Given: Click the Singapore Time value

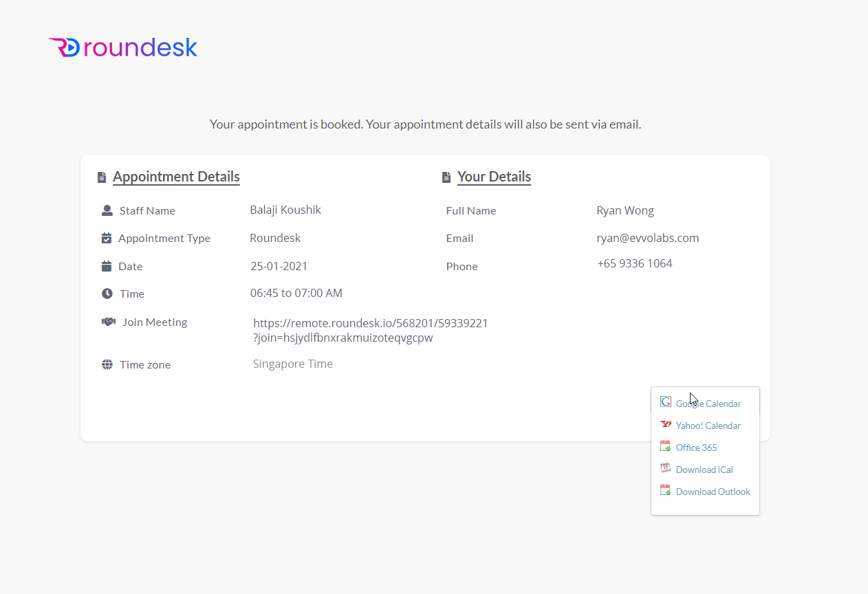Looking at the screenshot, I should point(293,364).
